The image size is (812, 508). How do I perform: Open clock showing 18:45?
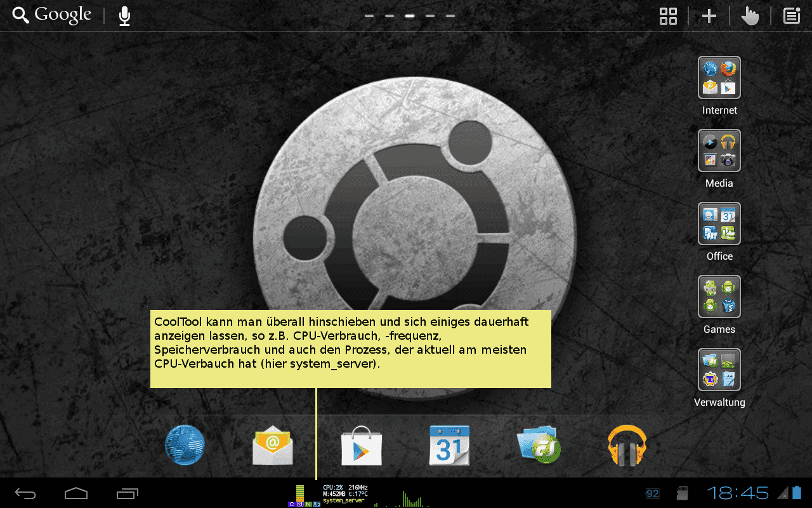coord(738,493)
